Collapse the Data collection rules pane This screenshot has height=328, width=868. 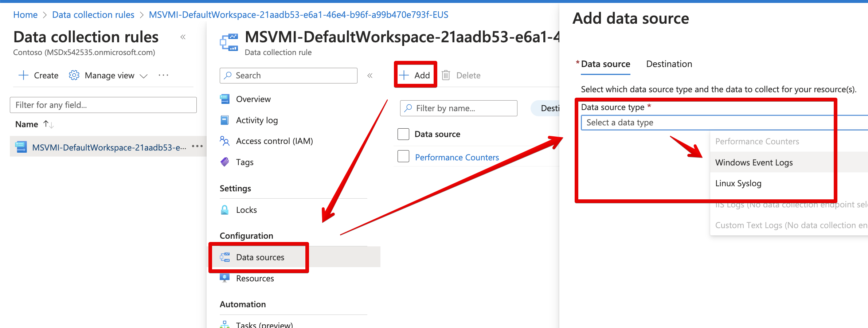(183, 37)
